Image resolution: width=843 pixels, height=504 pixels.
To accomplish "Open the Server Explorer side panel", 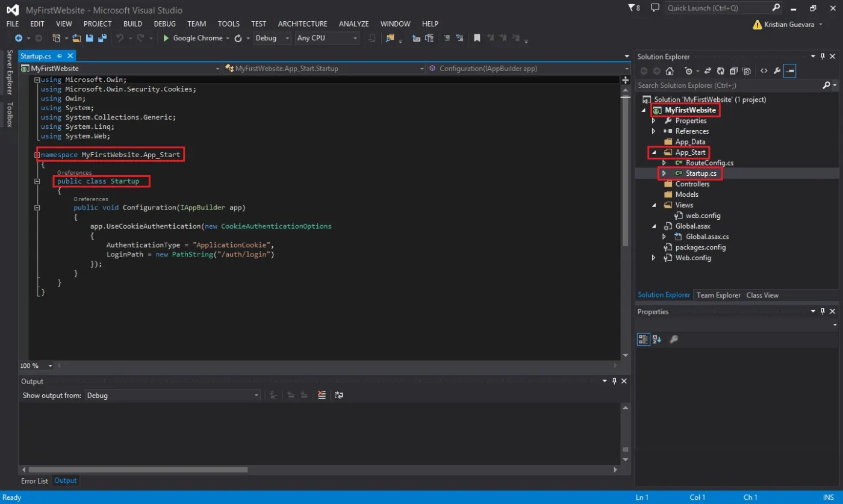I will (9, 72).
